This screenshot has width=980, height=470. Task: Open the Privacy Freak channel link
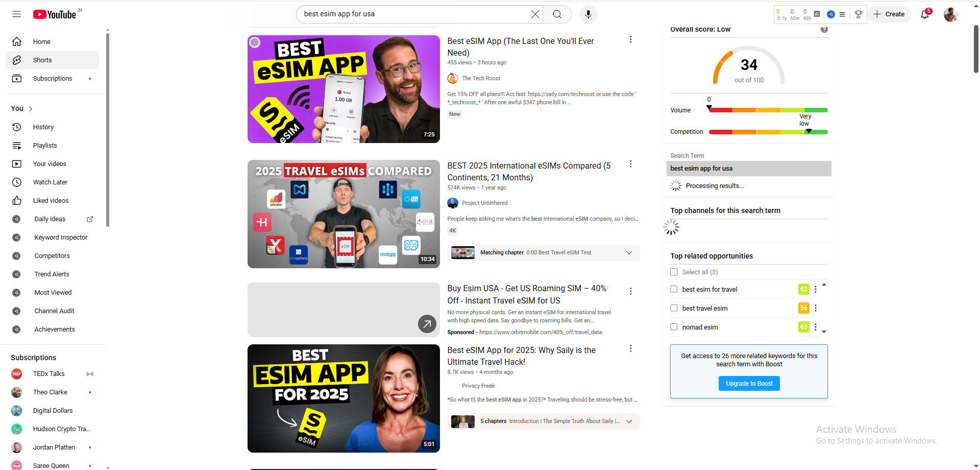tap(478, 386)
